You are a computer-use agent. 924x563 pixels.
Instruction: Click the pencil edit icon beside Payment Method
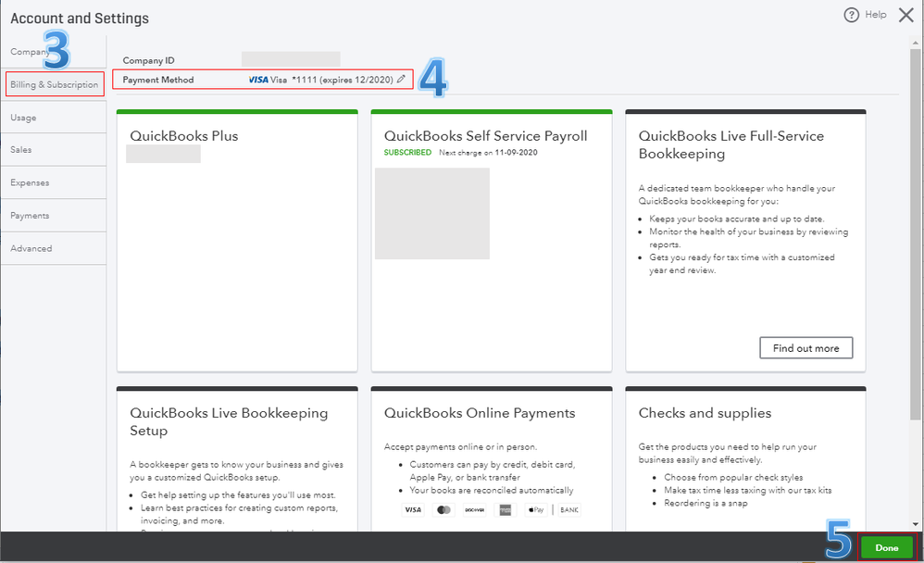pyautogui.click(x=401, y=79)
